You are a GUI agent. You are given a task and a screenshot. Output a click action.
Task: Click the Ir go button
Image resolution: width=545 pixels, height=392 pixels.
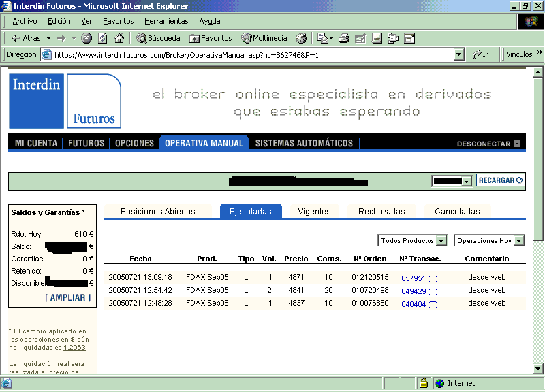coord(480,55)
